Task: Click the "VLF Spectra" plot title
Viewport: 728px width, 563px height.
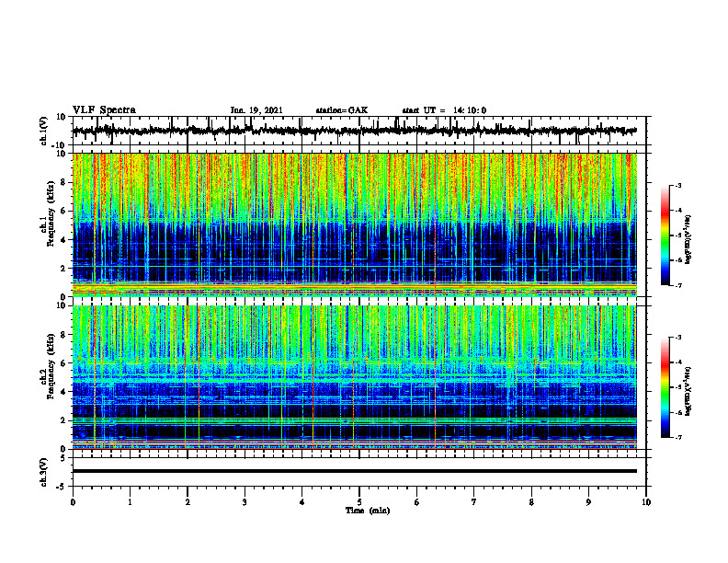Action: (x=104, y=109)
